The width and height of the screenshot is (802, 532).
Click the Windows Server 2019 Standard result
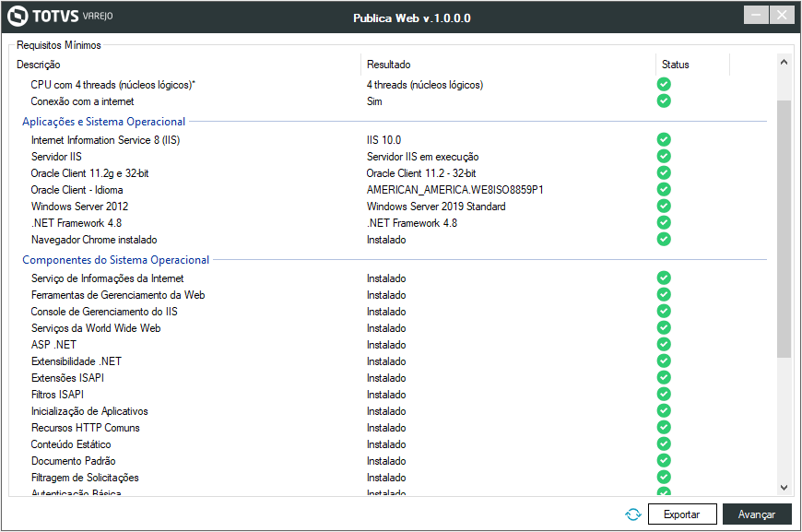(436, 207)
